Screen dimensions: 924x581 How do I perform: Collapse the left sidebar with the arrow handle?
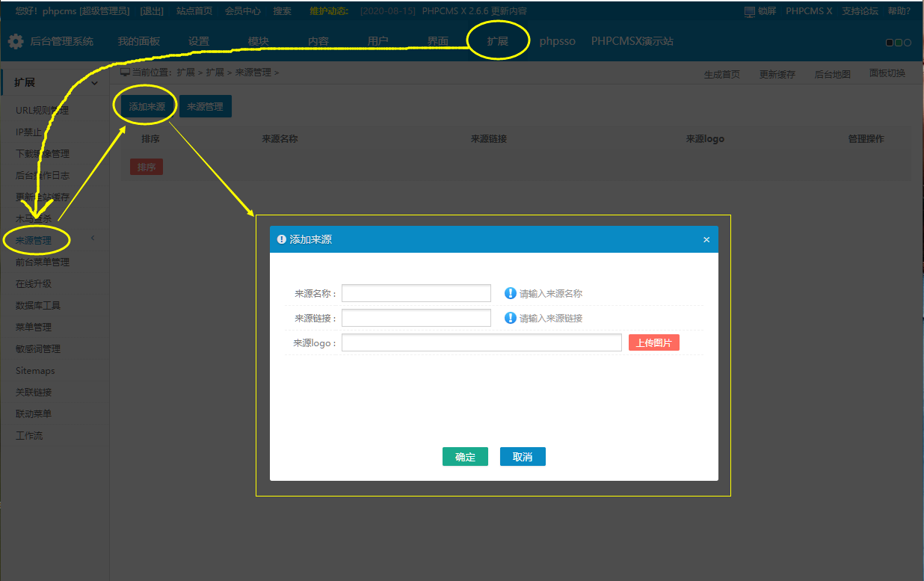[93, 238]
